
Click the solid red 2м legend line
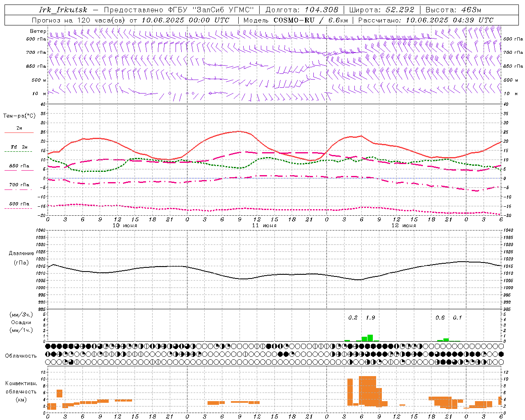point(19,132)
